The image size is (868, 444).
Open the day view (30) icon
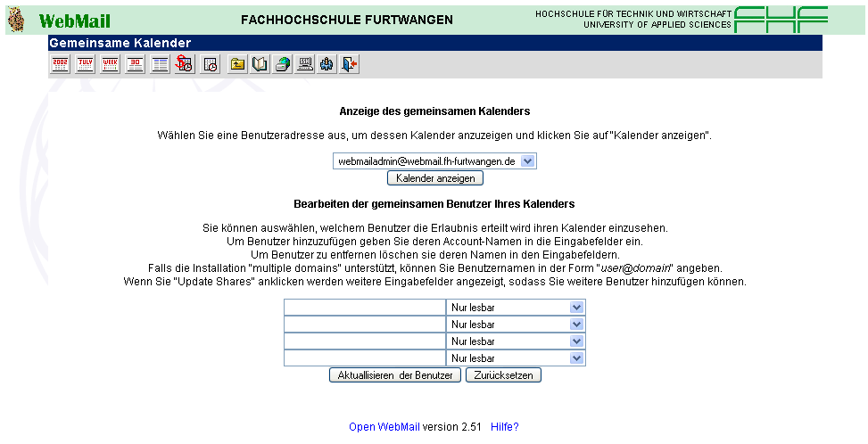pyautogui.click(x=135, y=65)
